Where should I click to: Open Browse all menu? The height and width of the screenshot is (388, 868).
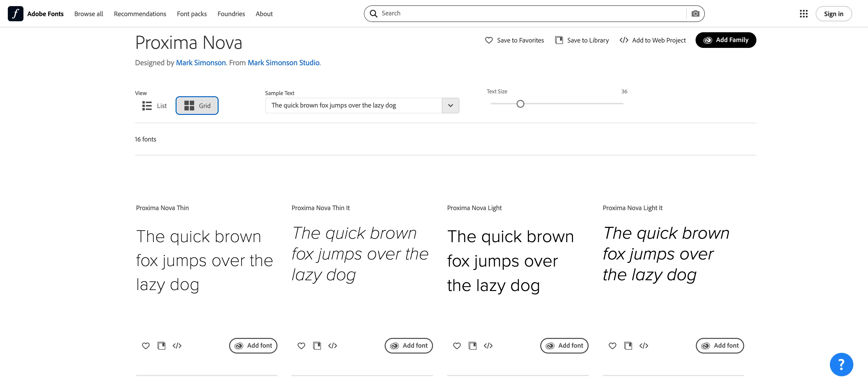[x=89, y=14]
